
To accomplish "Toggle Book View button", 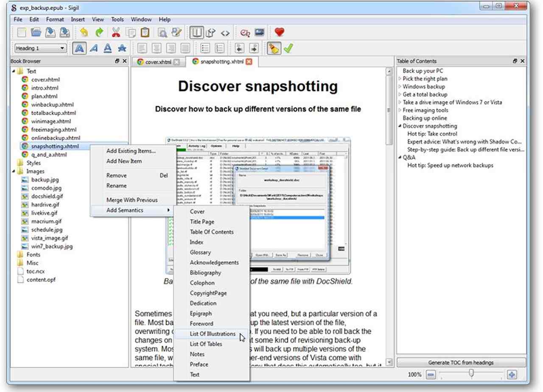I will point(196,33).
